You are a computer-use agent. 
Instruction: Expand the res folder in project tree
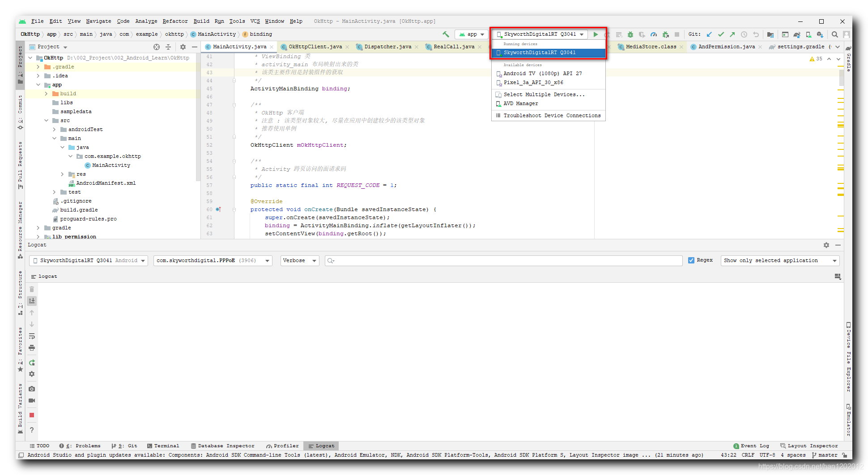[x=62, y=174]
